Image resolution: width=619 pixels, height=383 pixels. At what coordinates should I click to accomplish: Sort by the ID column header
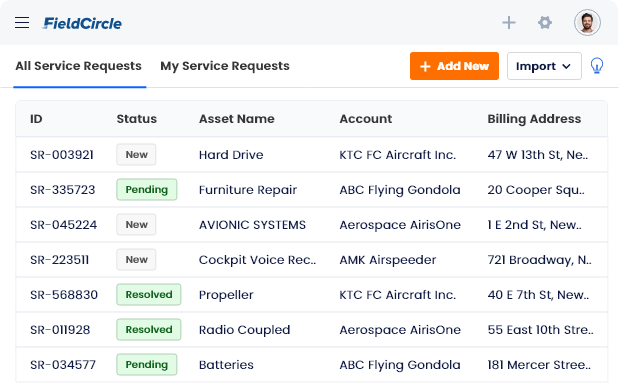point(36,119)
